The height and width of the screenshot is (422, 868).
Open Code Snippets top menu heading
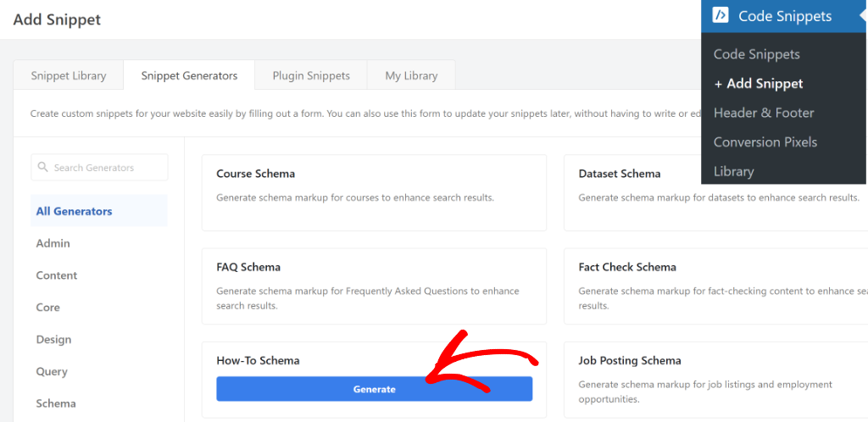(x=784, y=16)
